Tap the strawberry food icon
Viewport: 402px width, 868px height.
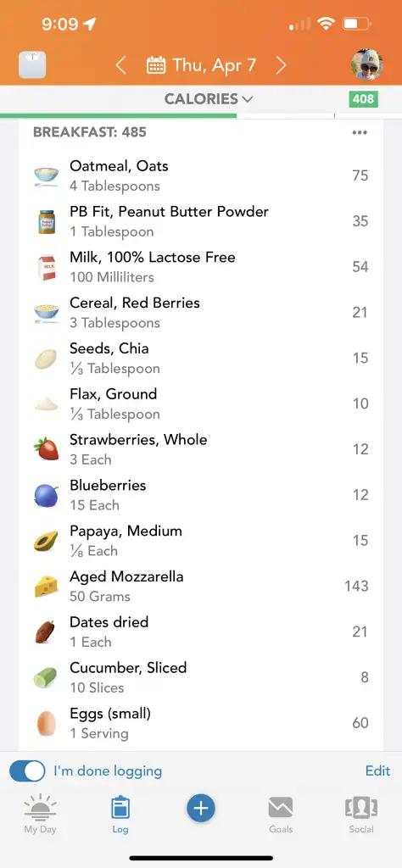[46, 449]
